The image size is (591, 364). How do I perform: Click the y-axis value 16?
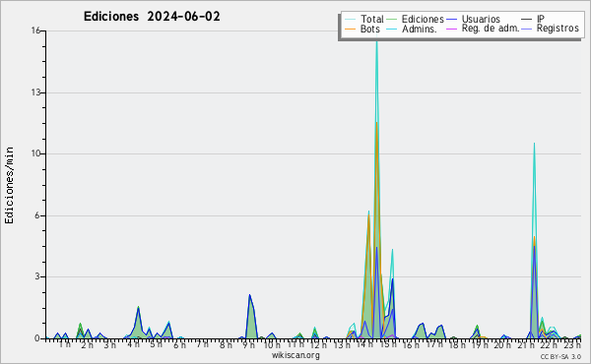coord(35,30)
